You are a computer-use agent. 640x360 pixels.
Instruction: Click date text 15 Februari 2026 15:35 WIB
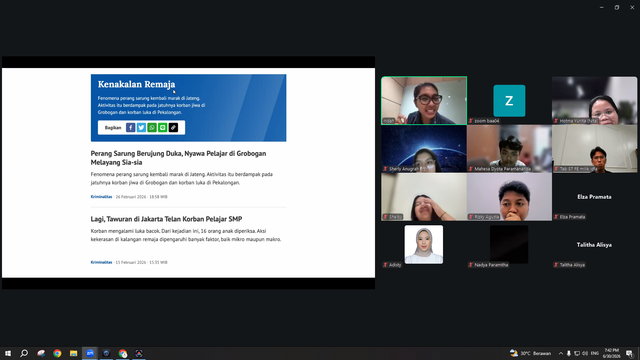141,262
